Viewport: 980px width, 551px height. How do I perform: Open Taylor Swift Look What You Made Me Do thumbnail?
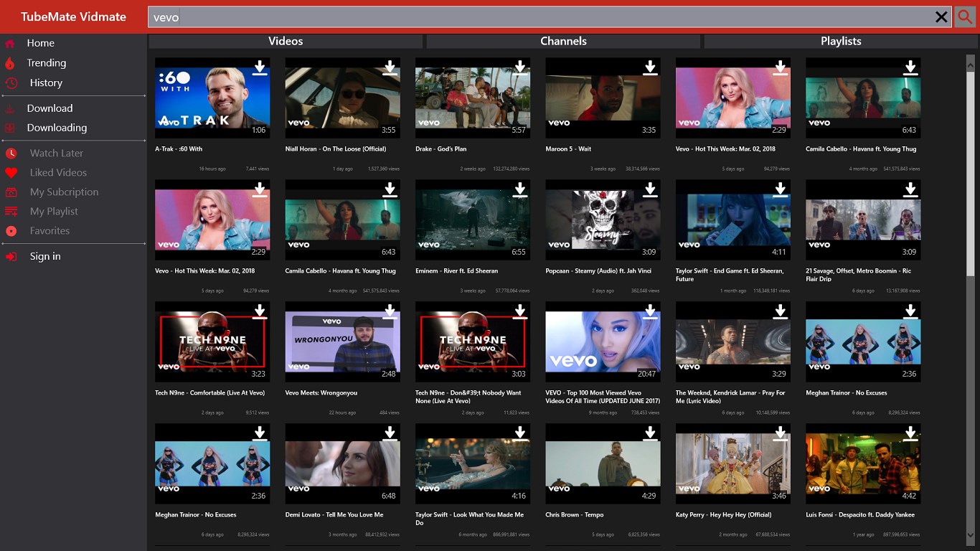[473, 464]
